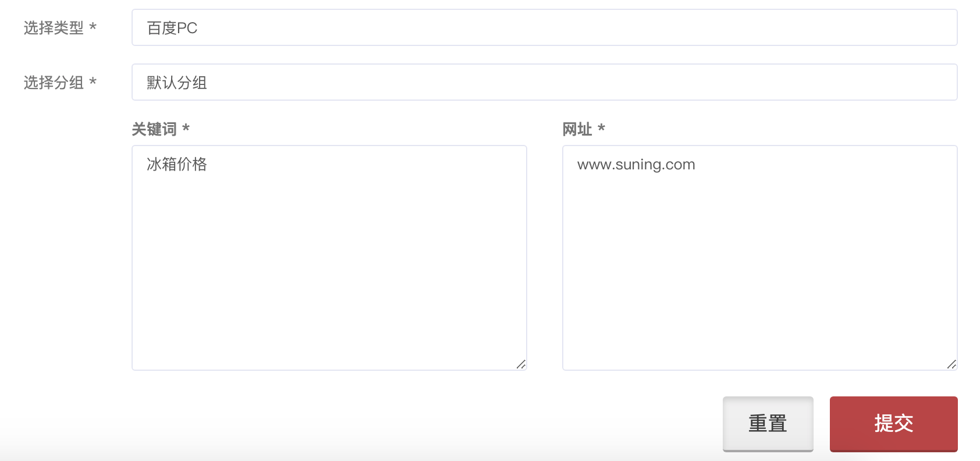Click into the 网址 textarea with www.suning.com
Screen dimensions: 980x461
[x=759, y=258]
